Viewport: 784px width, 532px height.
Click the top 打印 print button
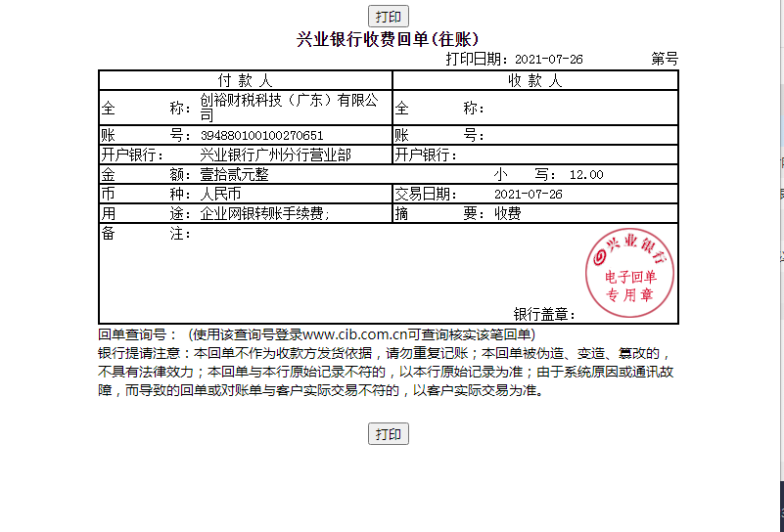tap(389, 17)
